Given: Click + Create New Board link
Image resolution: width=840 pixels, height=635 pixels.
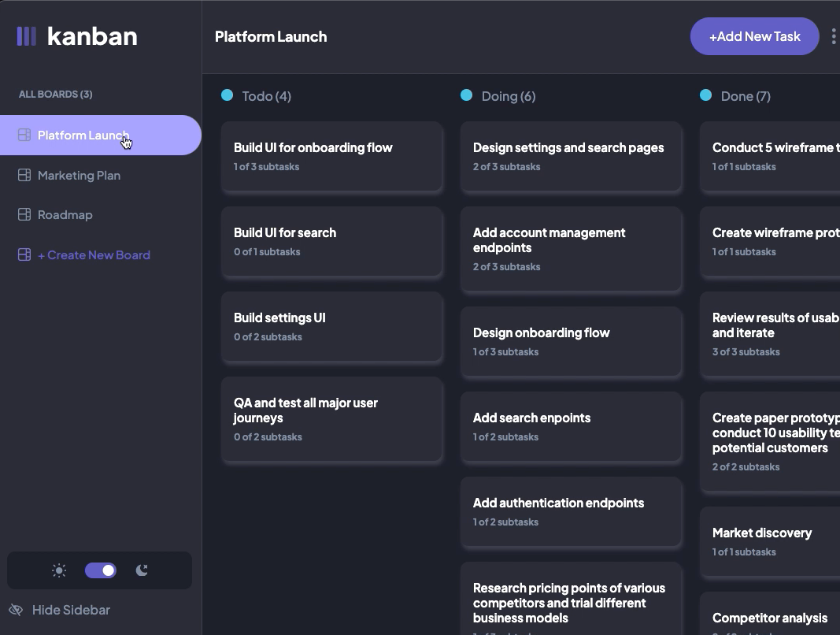Looking at the screenshot, I should point(94,254).
